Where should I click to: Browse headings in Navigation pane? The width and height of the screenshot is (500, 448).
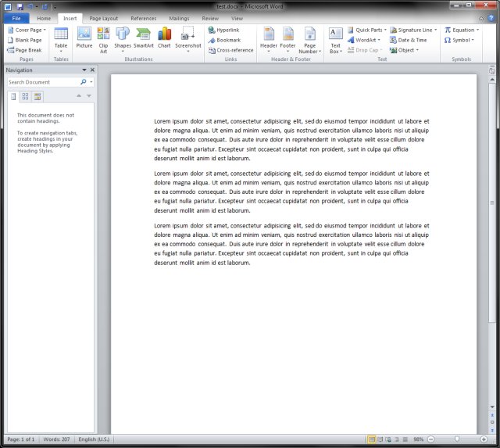[x=13, y=96]
